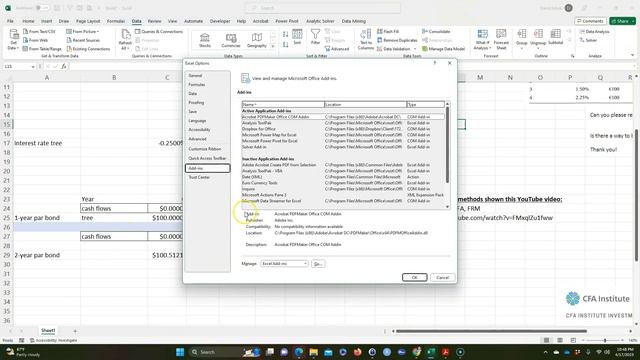Select Trust Center in Excel Options
Viewport: 640px width, 360px height.
[207, 177]
